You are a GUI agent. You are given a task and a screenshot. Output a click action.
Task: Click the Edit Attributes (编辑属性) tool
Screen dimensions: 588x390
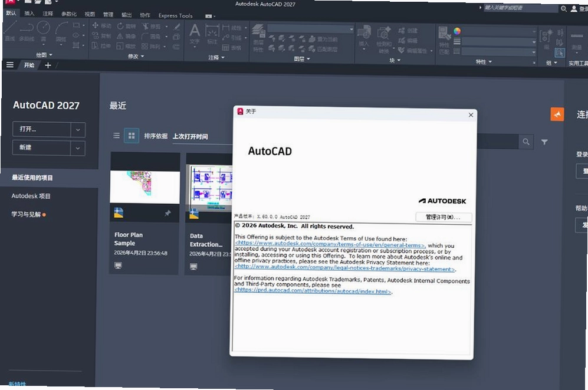pos(412,51)
